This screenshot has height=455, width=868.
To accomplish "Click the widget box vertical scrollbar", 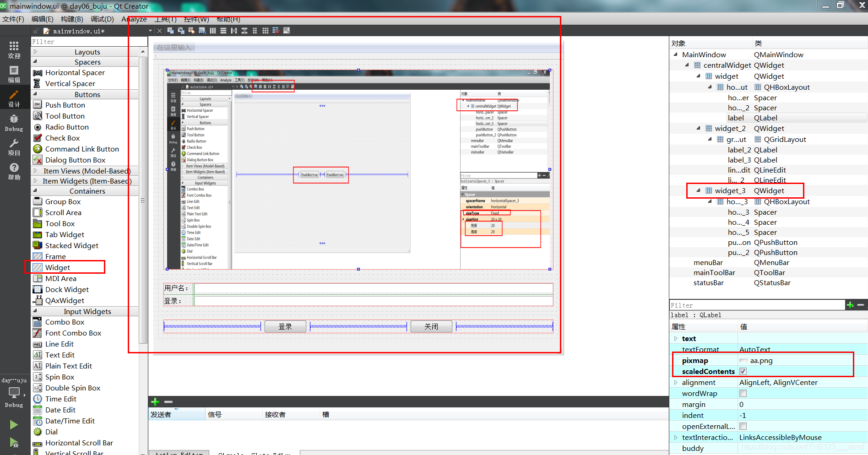I will pyautogui.click(x=143, y=200).
